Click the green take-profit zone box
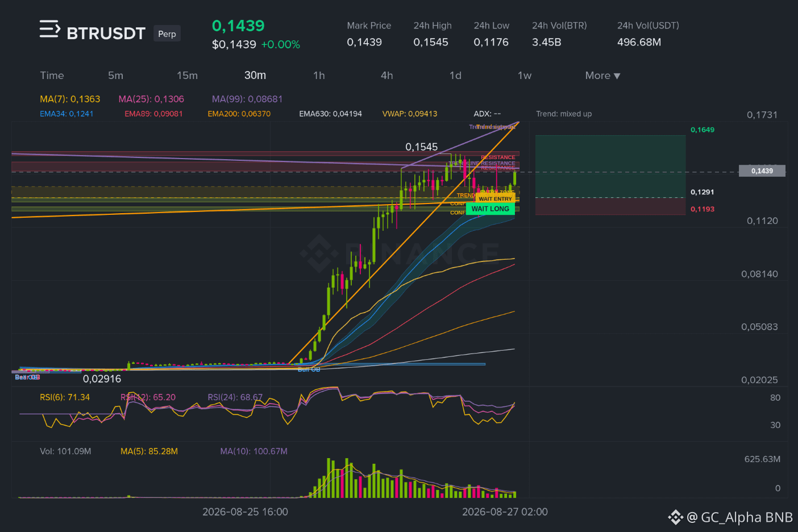The image size is (798, 532). click(610, 167)
